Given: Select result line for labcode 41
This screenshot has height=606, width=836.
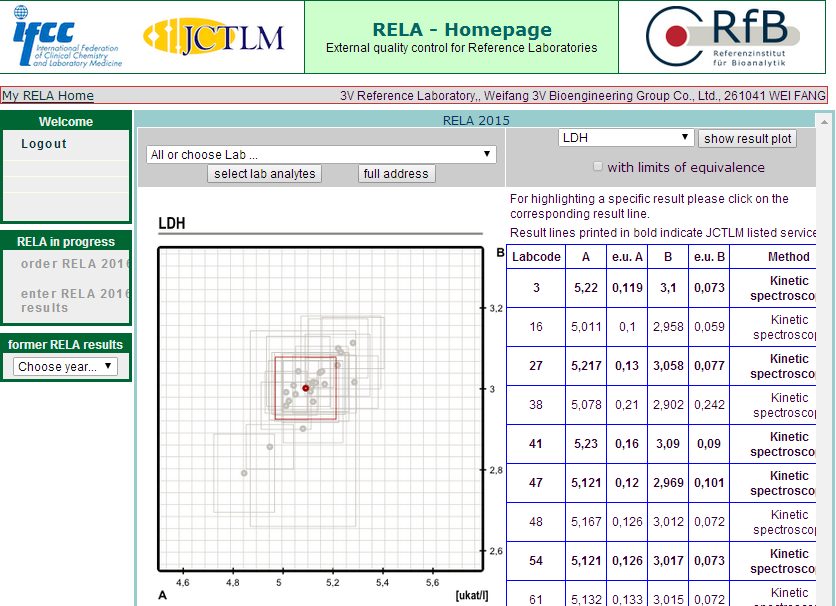Looking at the screenshot, I should point(536,444).
